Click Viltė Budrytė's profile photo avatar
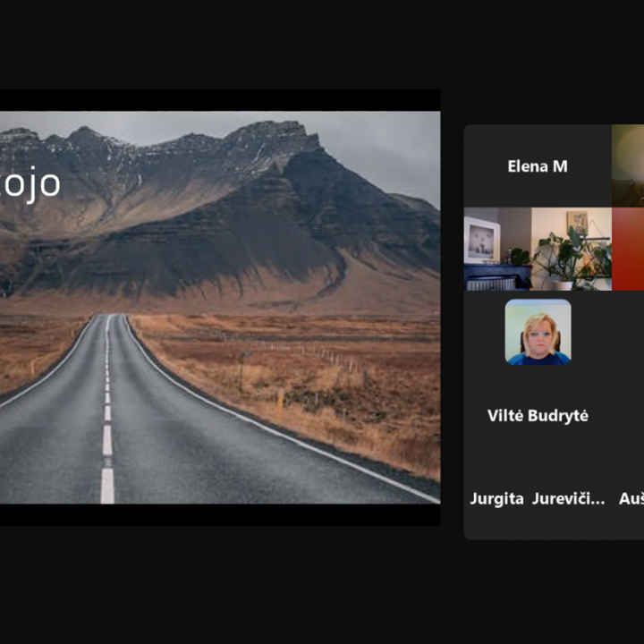This screenshot has height=644, width=644. click(538, 332)
